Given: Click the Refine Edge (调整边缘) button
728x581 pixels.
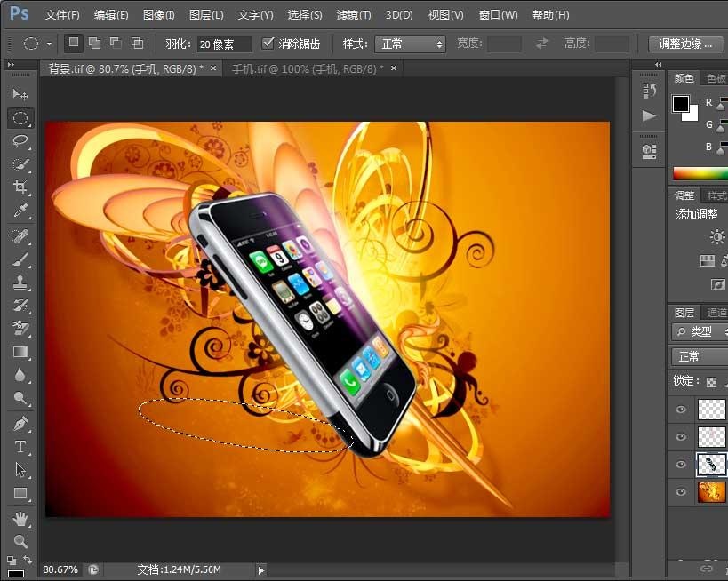Looking at the screenshot, I should pos(685,44).
